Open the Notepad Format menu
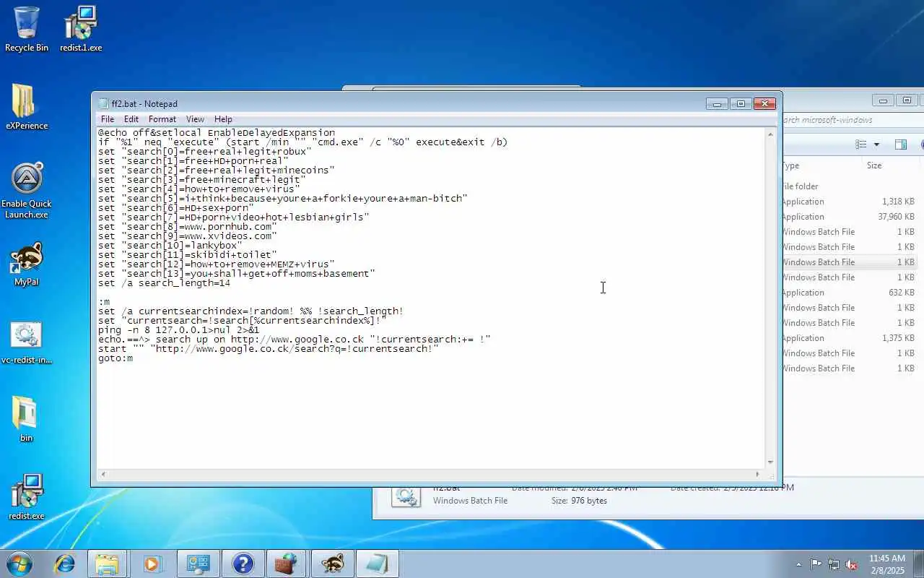924x578 pixels. pyautogui.click(x=162, y=119)
